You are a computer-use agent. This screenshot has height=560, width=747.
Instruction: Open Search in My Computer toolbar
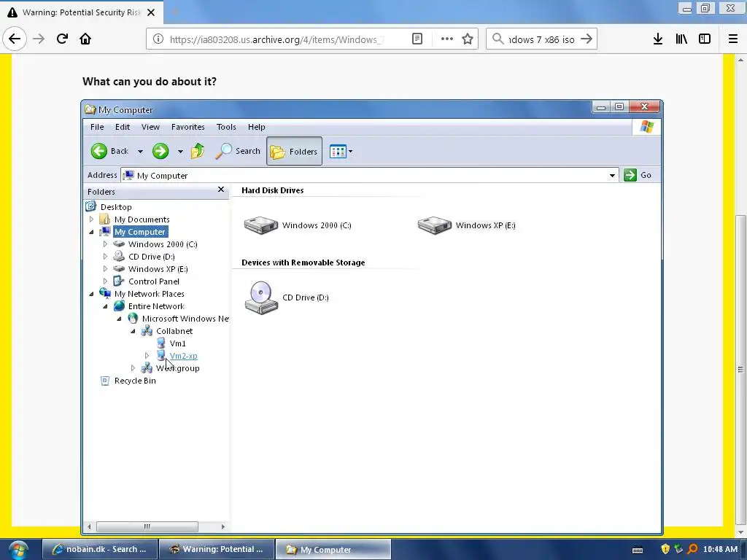tap(237, 151)
